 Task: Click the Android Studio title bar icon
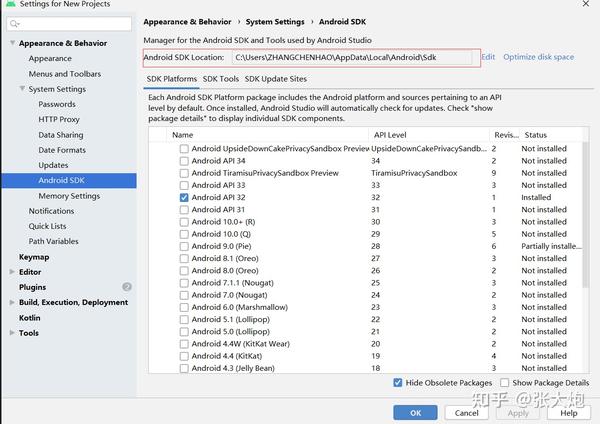point(7,5)
